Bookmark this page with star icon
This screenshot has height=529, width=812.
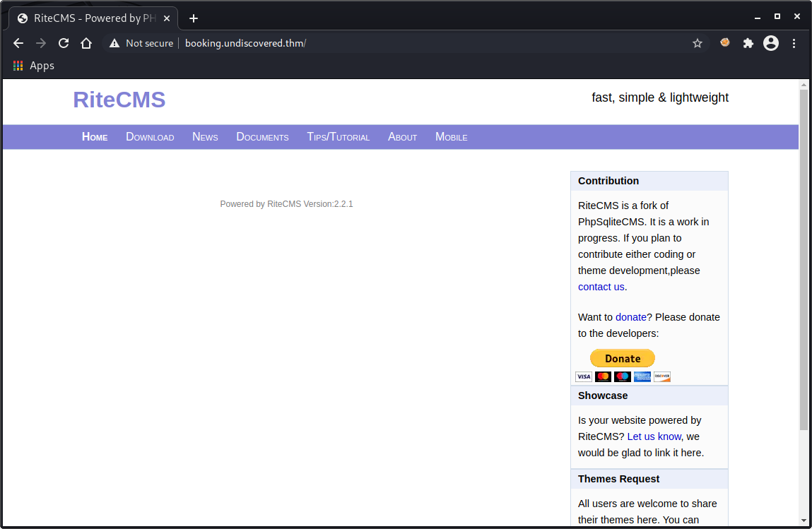point(698,43)
